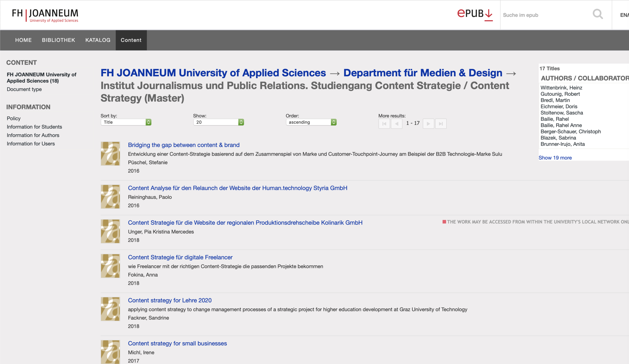629x364 pixels.
Task: Jump to last results page button
Action: (x=441, y=124)
